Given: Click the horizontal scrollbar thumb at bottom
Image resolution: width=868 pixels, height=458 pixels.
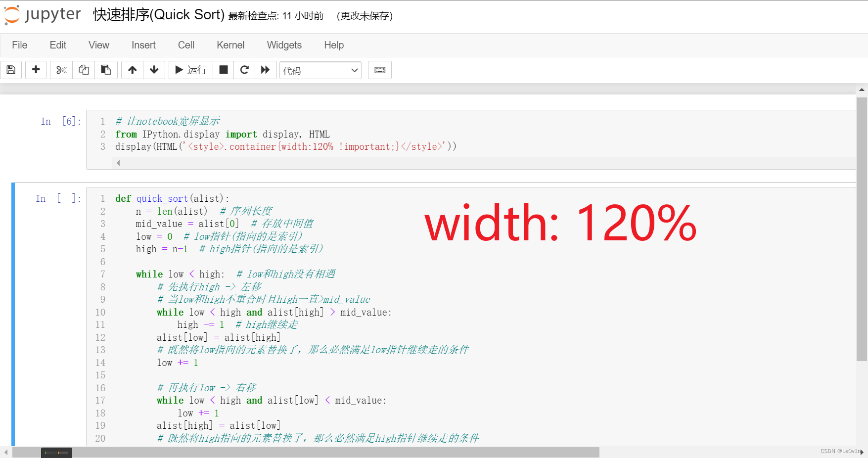Looking at the screenshot, I should (306, 453).
